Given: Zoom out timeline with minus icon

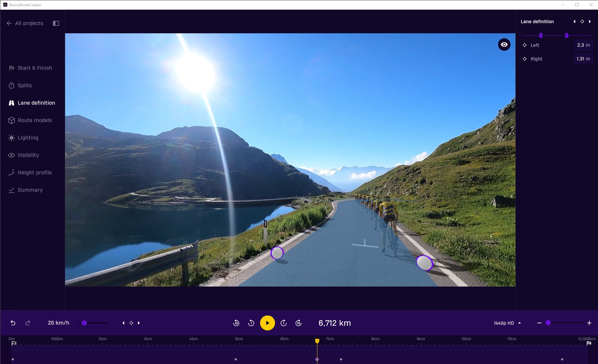Looking at the screenshot, I should [x=539, y=323].
